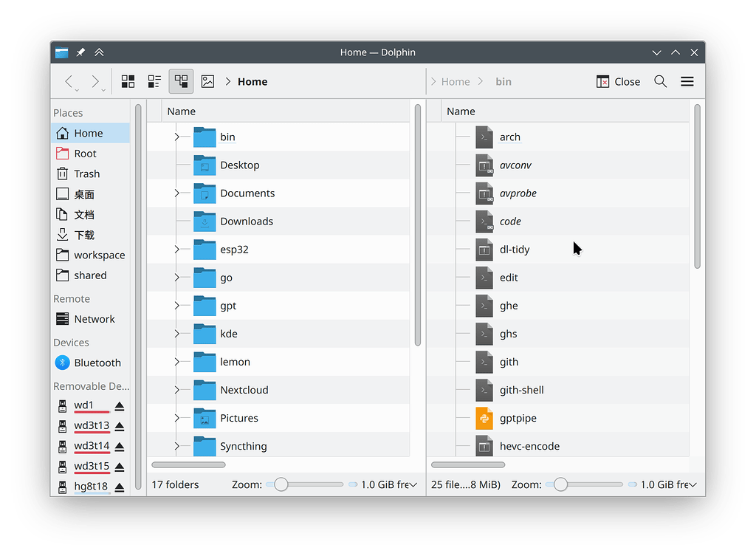This screenshot has width=756, height=556.
Task: Pin window with the pin icon in titlebar
Action: click(80, 52)
